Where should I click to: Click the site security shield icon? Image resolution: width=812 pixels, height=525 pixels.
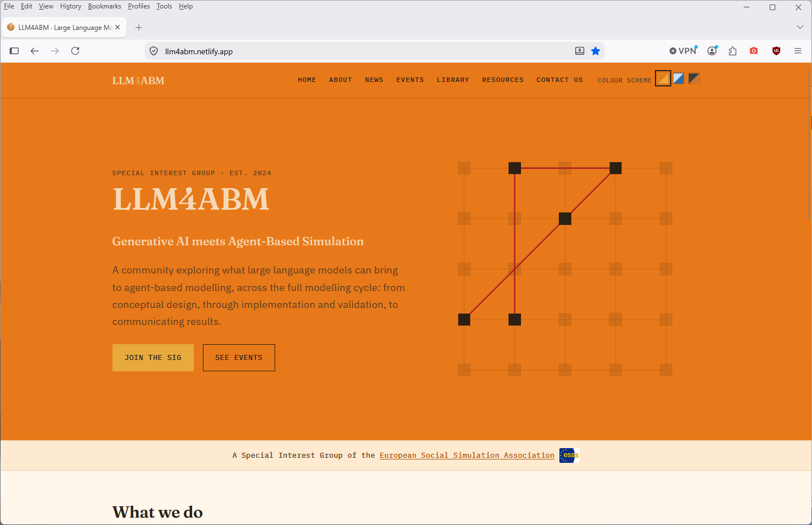pos(154,51)
